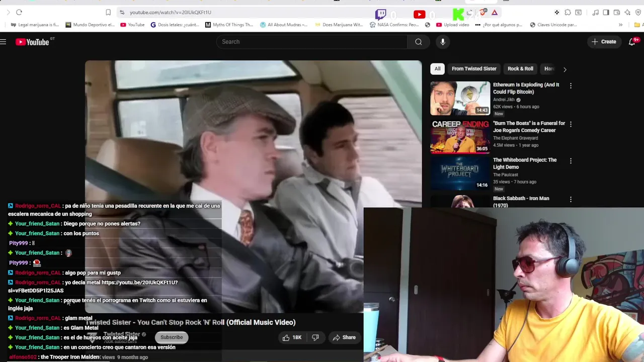644x362 pixels.
Task: Open Leo AI sparkle icon
Action: click(x=627, y=13)
